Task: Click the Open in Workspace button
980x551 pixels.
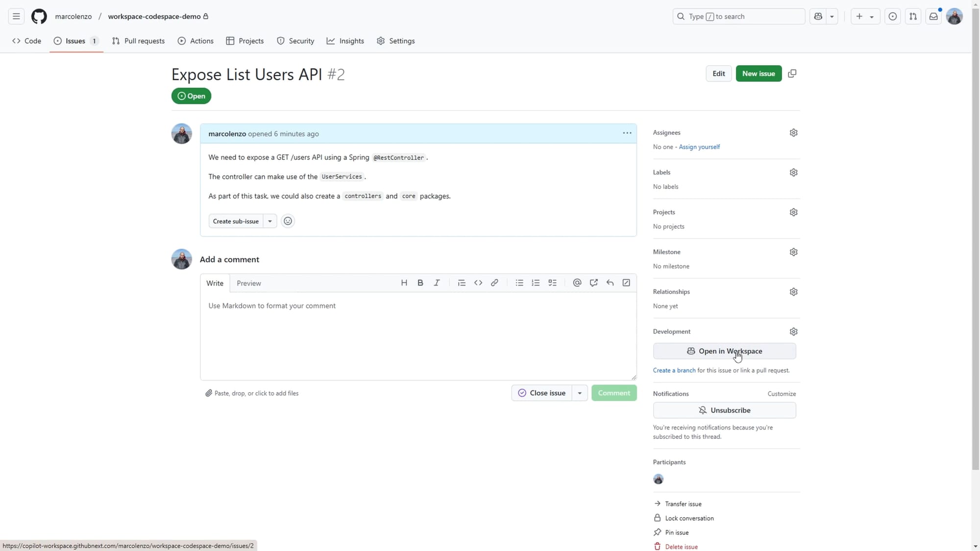Action: [x=724, y=351]
